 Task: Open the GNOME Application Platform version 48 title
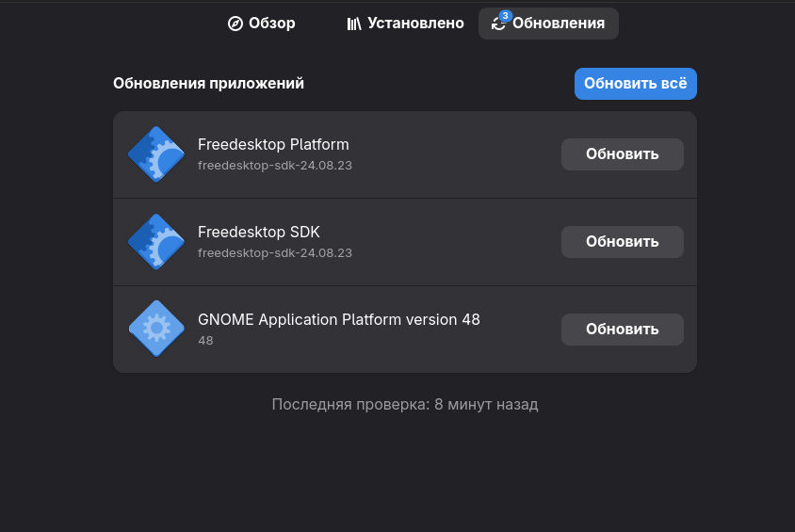pyautogui.click(x=339, y=320)
